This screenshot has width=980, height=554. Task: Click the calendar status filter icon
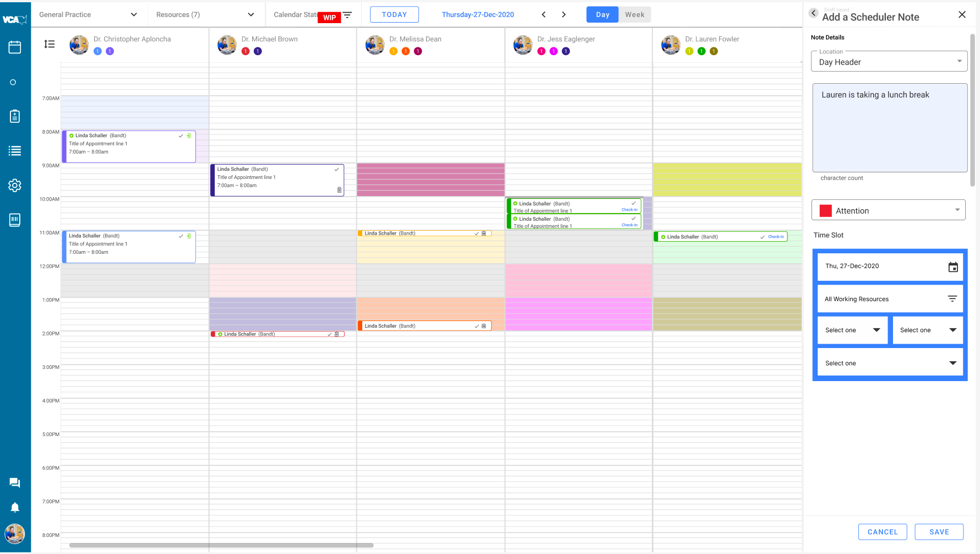347,15
